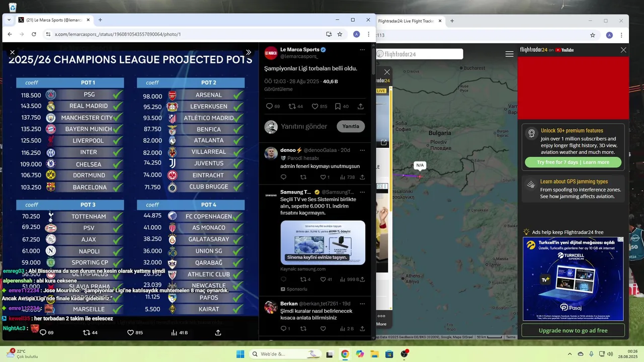Click the flightradar24 search box
This screenshot has width=644, height=362.
420,54
